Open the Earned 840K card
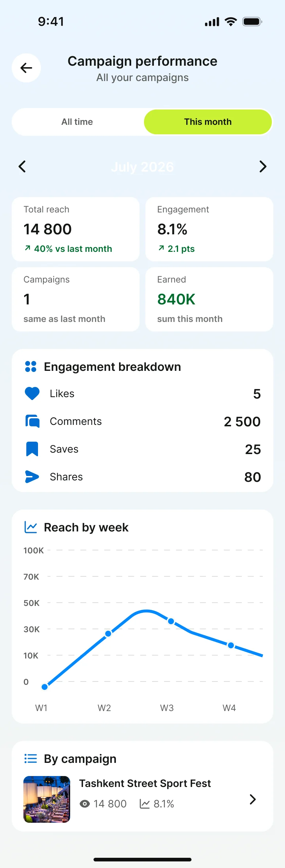Image resolution: width=285 pixels, height=868 pixels. pos(209,299)
